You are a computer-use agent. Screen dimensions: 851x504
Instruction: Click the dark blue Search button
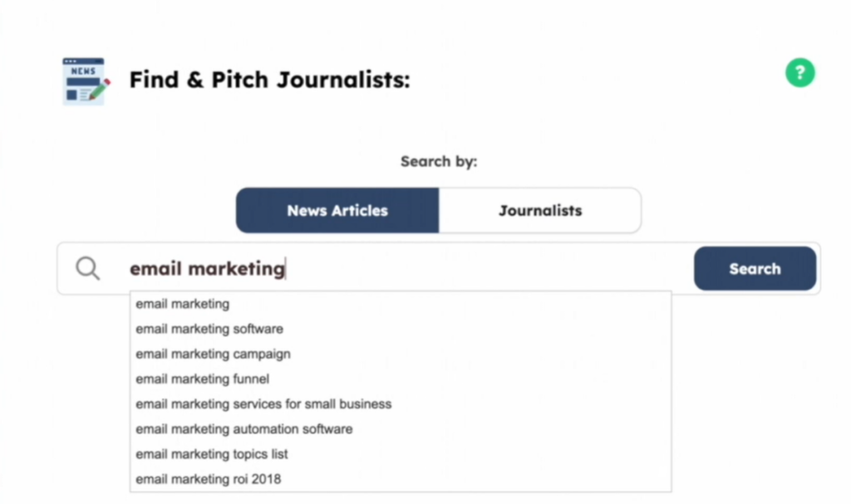[x=755, y=268]
